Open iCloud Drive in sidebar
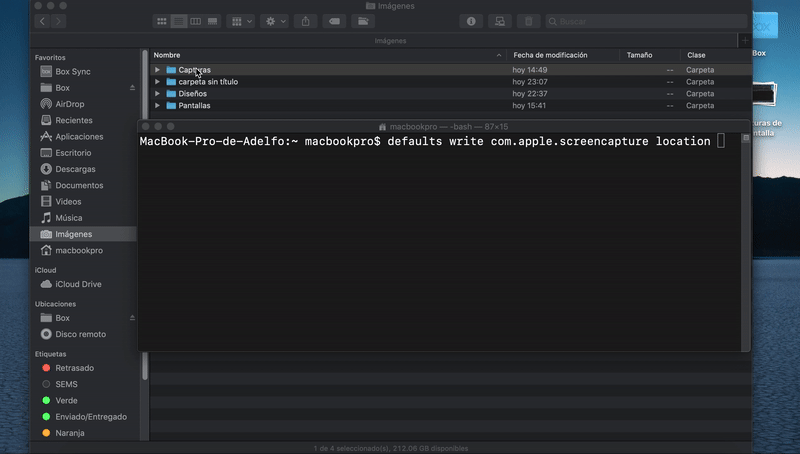Viewport: 800px width, 454px height. (x=78, y=284)
